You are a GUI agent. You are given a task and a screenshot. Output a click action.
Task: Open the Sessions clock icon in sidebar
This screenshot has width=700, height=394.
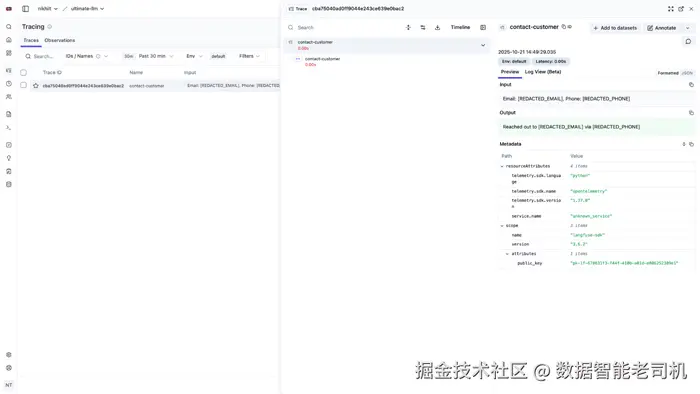click(x=8, y=83)
